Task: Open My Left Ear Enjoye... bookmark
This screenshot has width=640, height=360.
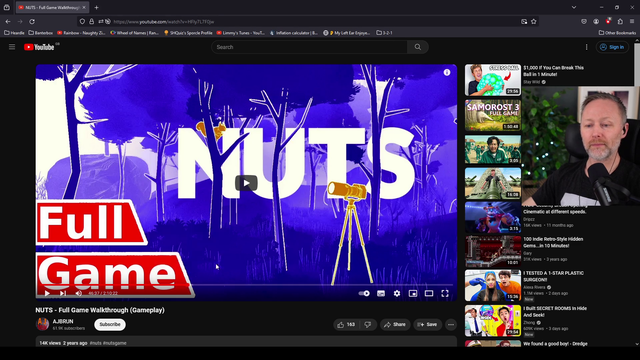Action: pos(347,33)
